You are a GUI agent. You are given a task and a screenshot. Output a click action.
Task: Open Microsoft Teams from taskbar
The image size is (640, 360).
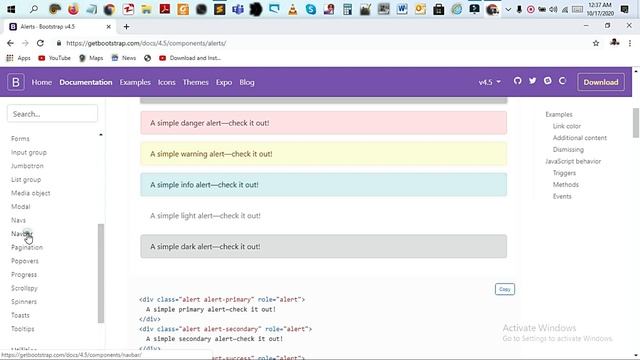pos(238,9)
